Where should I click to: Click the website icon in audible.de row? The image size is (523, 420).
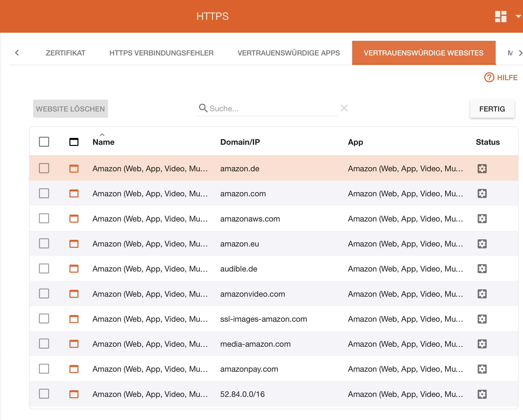tap(74, 269)
